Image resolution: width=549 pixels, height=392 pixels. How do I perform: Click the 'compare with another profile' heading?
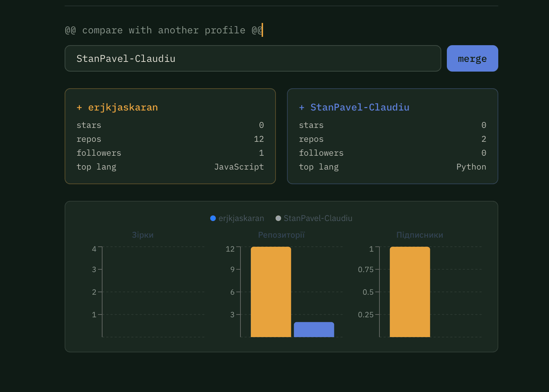(164, 30)
